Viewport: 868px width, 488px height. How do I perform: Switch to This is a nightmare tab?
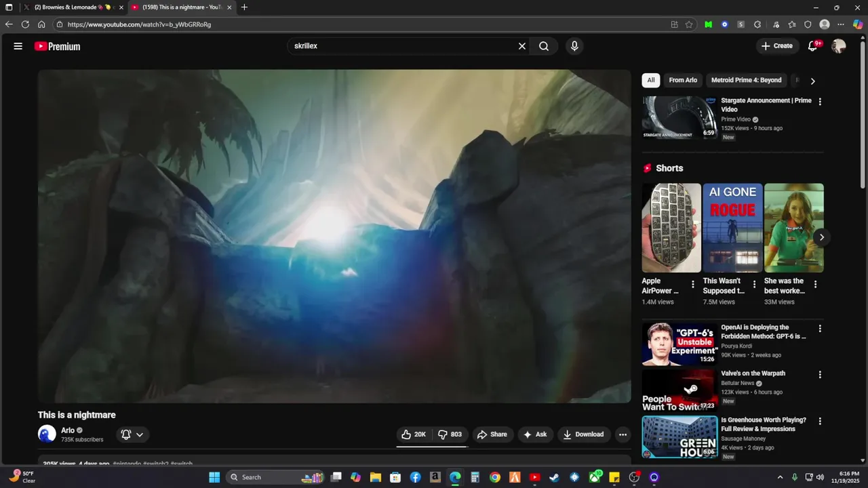[181, 7]
